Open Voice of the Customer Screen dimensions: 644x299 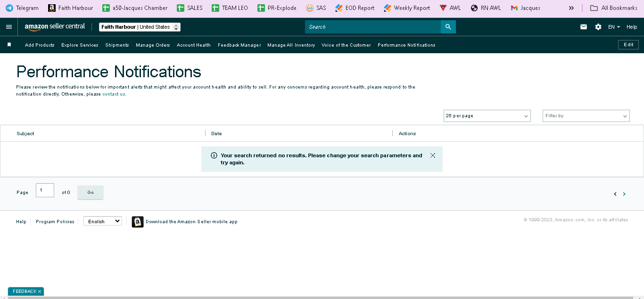coord(346,45)
